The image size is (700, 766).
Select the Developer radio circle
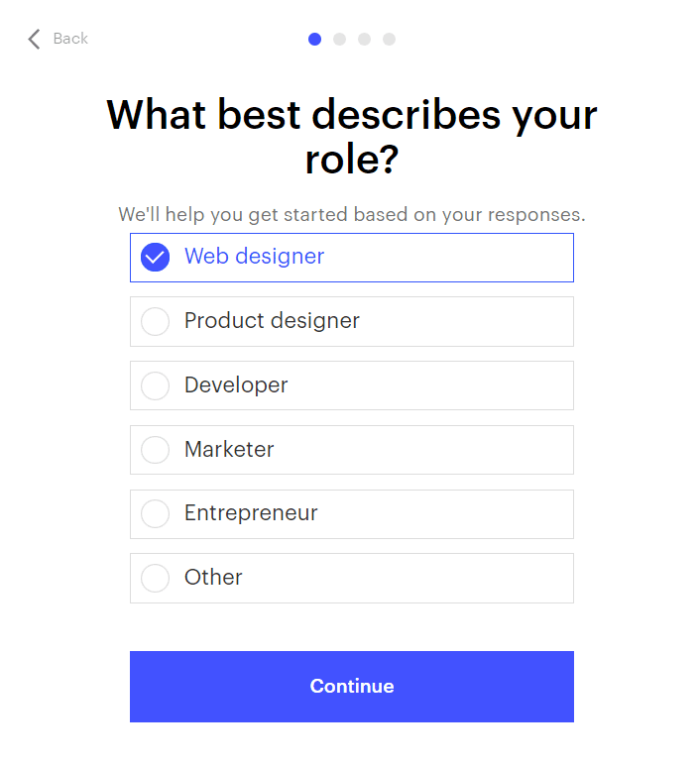point(156,385)
